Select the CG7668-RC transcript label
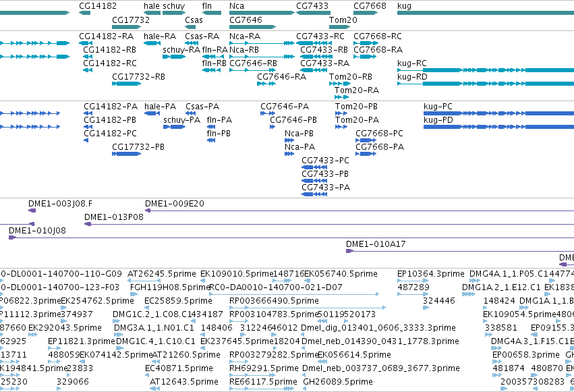574x392 pixels. 378,36
